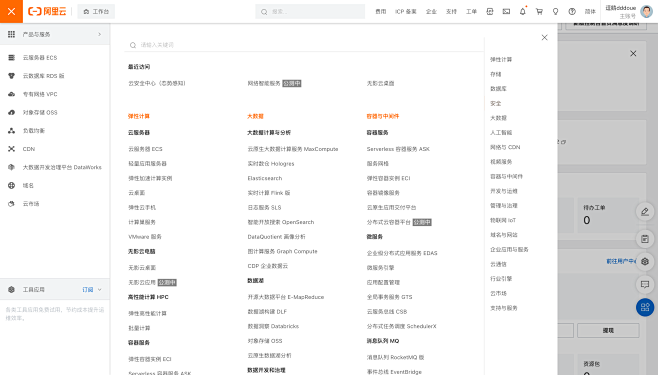Image resolution: width=658 pixels, height=375 pixels.
Task: Open the Cloud Shell icon in top bar
Action: 490,12
